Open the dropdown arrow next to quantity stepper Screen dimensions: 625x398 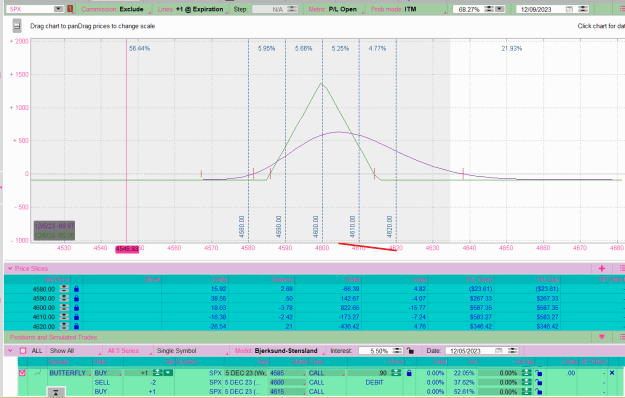click(x=168, y=373)
